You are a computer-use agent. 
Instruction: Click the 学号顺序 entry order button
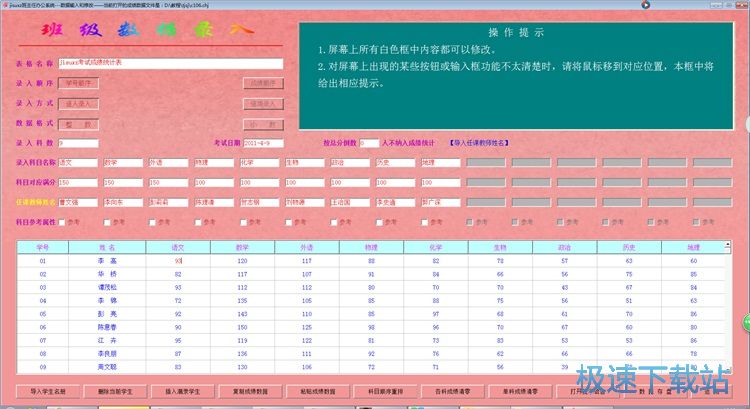tap(78, 83)
